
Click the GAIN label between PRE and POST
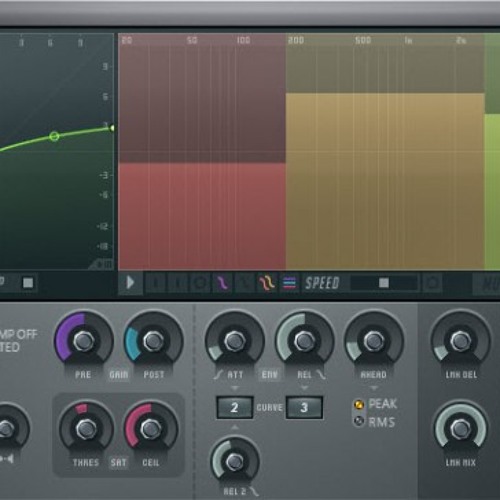pyautogui.click(x=119, y=375)
